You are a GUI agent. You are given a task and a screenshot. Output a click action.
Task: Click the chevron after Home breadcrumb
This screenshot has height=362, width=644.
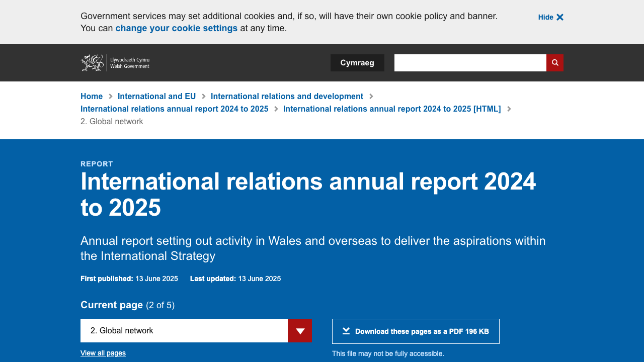(111, 97)
